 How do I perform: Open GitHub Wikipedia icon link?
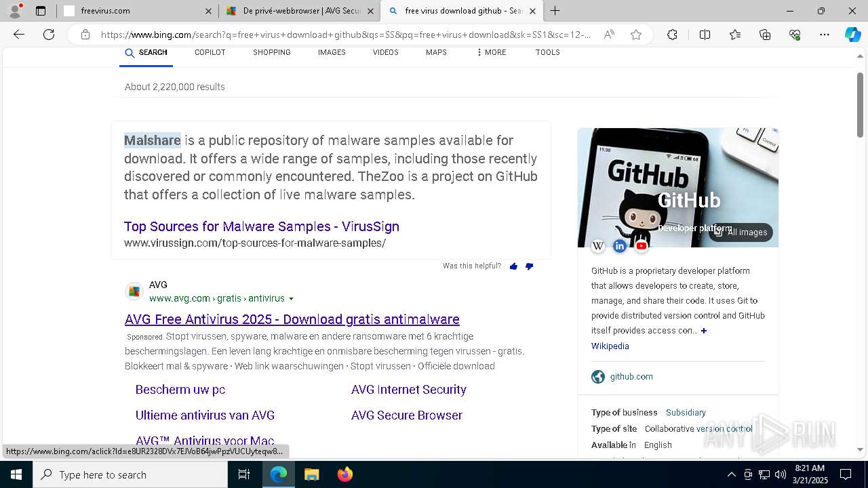point(597,246)
